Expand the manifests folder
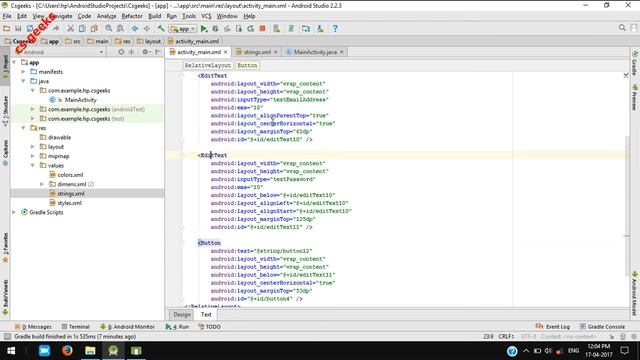Screen dimensions: 640x360 (x=23, y=72)
